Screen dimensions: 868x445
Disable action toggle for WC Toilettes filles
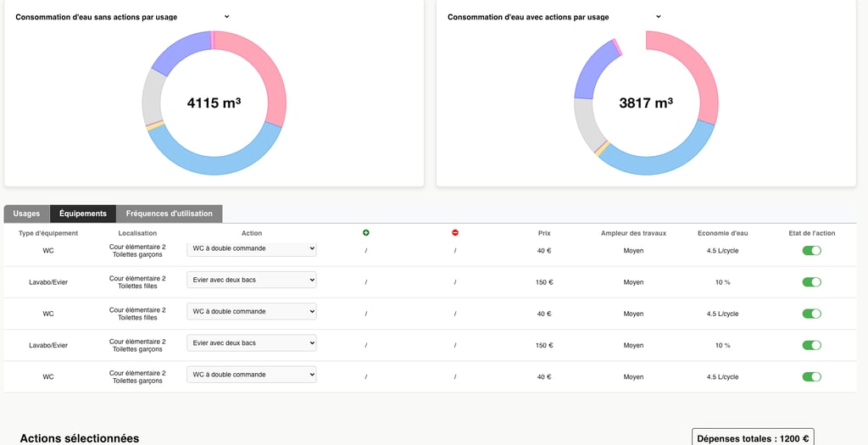(811, 314)
